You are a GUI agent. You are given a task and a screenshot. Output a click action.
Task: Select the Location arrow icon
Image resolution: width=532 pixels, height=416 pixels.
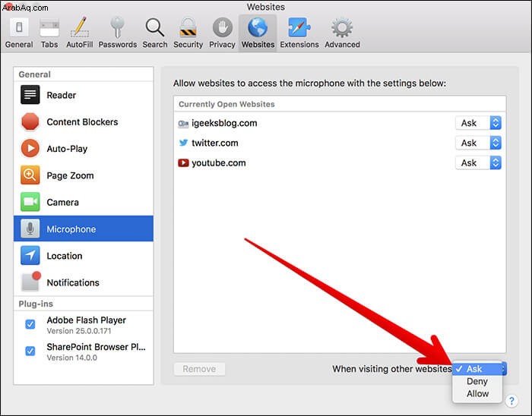(30, 255)
